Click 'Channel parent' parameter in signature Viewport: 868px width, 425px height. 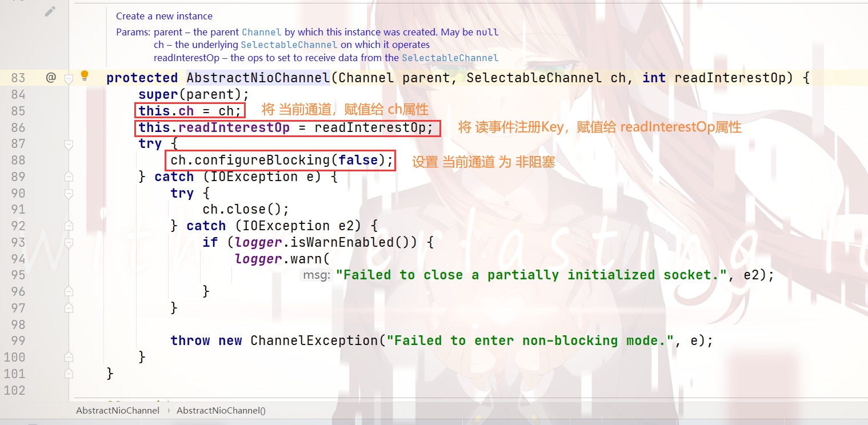(394, 78)
